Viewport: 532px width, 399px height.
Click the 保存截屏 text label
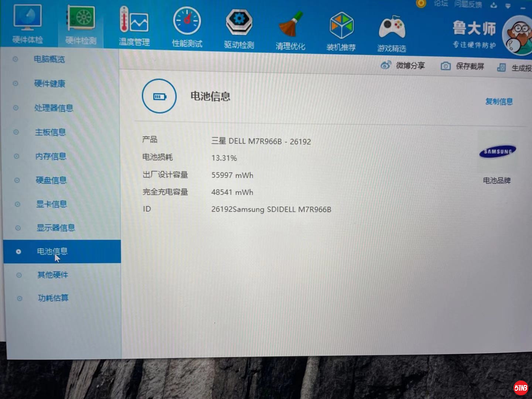(x=470, y=66)
